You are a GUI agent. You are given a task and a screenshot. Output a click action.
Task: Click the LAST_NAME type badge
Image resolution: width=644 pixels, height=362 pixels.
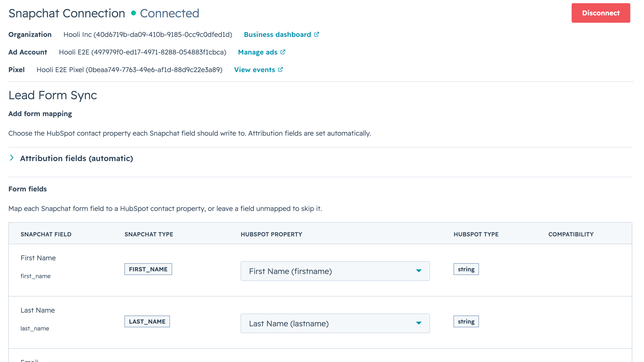[x=147, y=321]
